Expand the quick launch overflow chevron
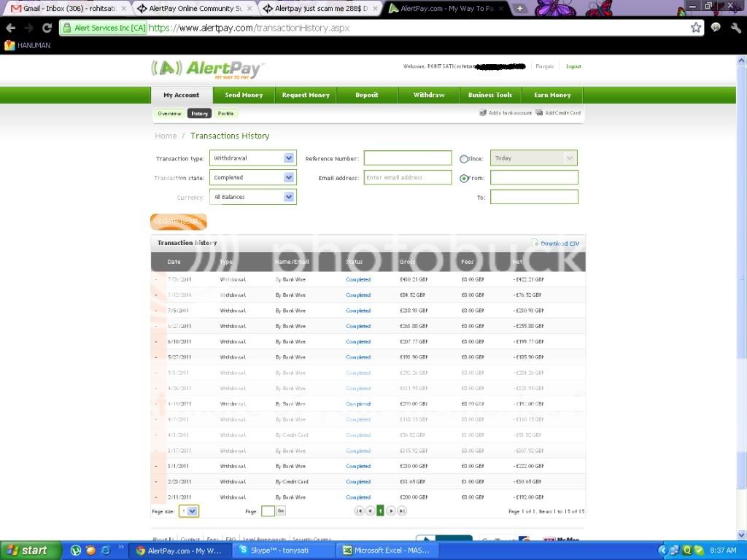The height and width of the screenshot is (560, 747). (120, 547)
